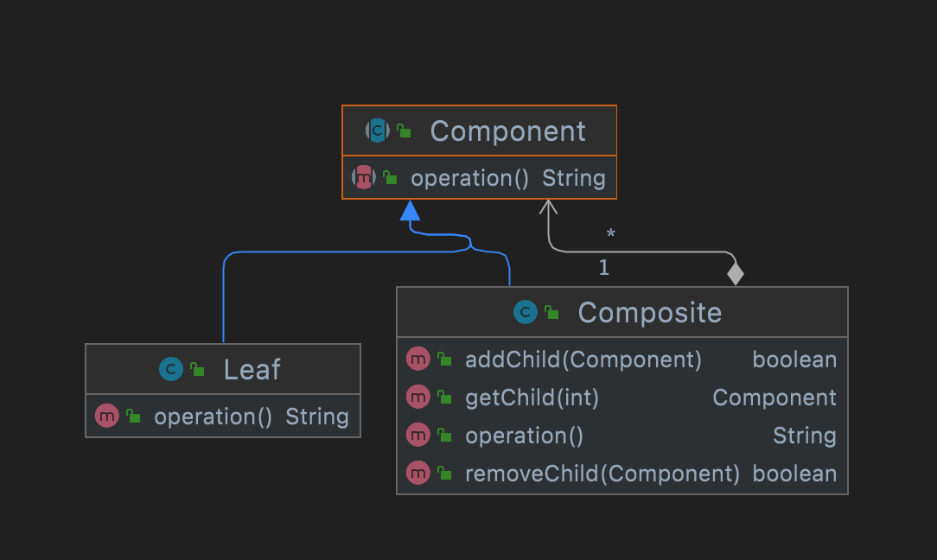Image resolution: width=937 pixels, height=560 pixels.
Task: Click the method icon in Leaf class
Action: tap(107, 417)
